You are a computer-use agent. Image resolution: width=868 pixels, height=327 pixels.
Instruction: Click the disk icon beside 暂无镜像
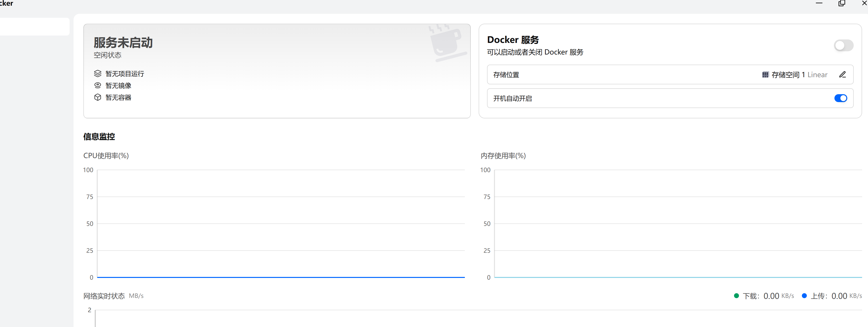97,85
